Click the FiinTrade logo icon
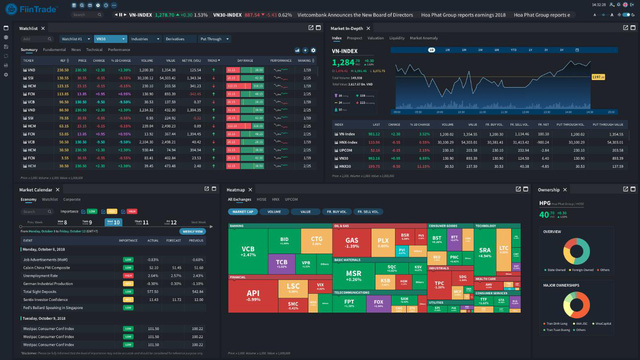The image size is (640, 360). pos(11,9)
